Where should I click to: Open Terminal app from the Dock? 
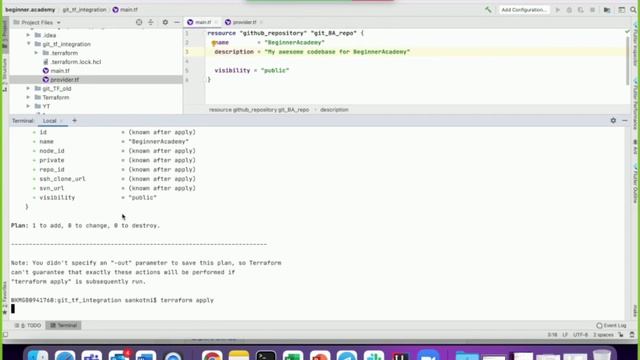tap(266, 356)
